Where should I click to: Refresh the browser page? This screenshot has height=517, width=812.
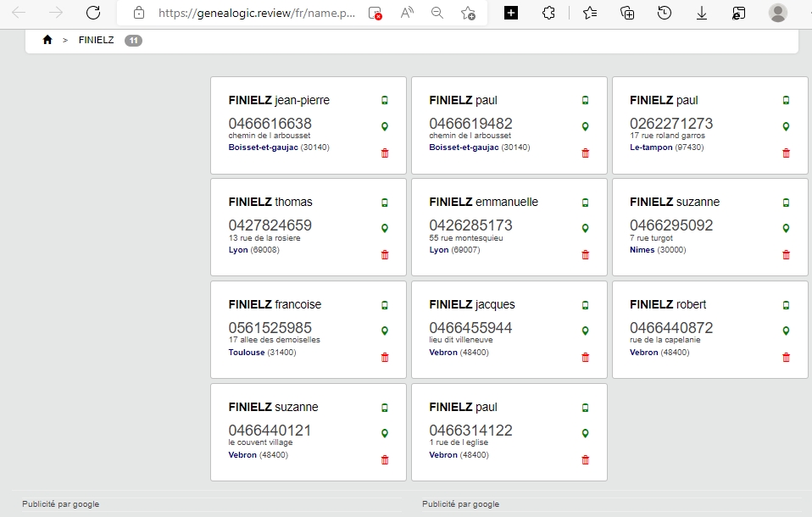[x=93, y=13]
